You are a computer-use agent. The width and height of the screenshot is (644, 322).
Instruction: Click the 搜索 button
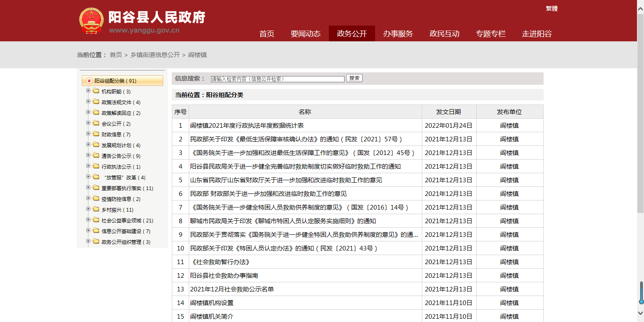pyautogui.click(x=354, y=78)
